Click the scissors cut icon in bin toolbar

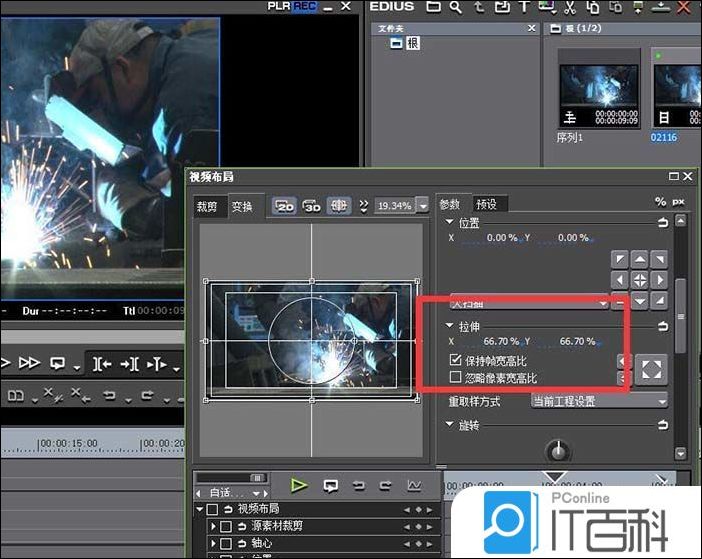tap(569, 7)
